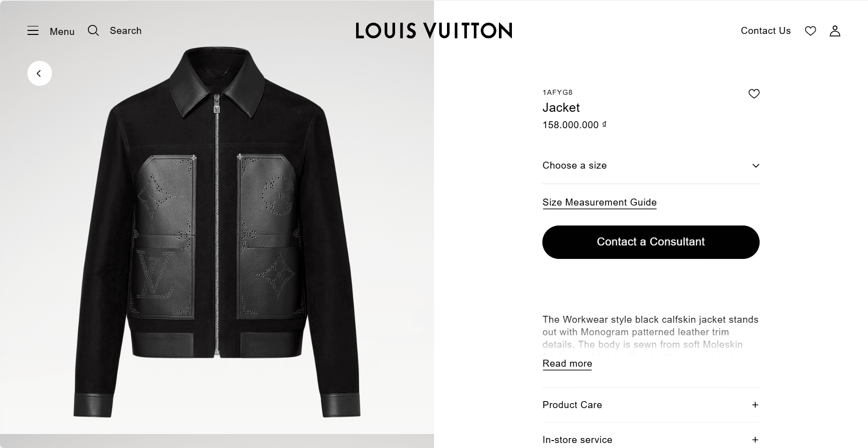Add Jacket to wishlist with heart
The height and width of the screenshot is (448, 868).
click(754, 94)
